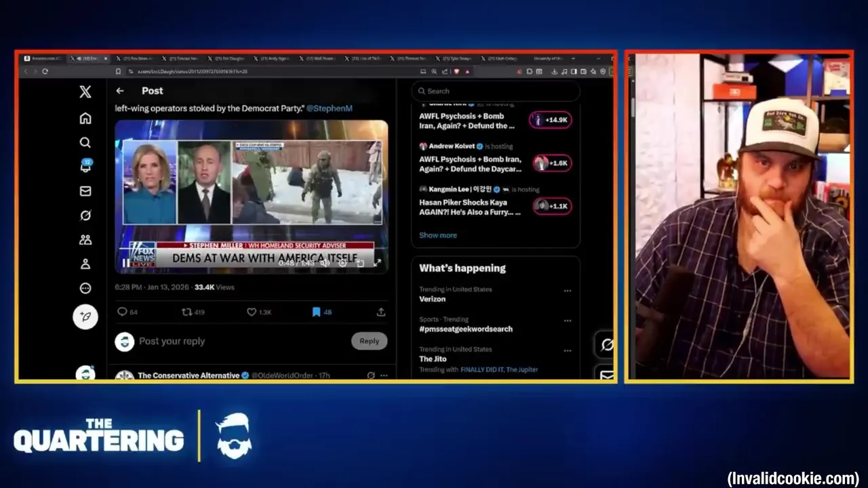Expand video to fullscreen
The image size is (868, 488).
377,263
